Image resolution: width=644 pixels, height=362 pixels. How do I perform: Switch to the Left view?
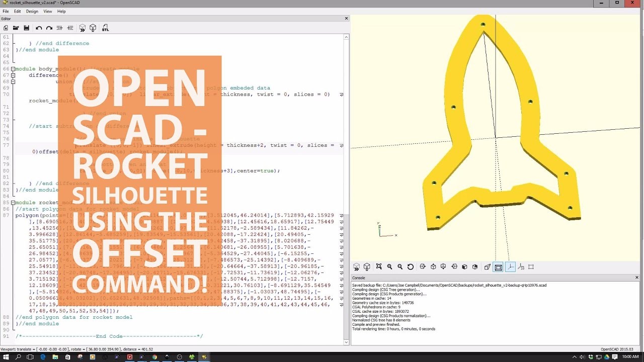454,267
